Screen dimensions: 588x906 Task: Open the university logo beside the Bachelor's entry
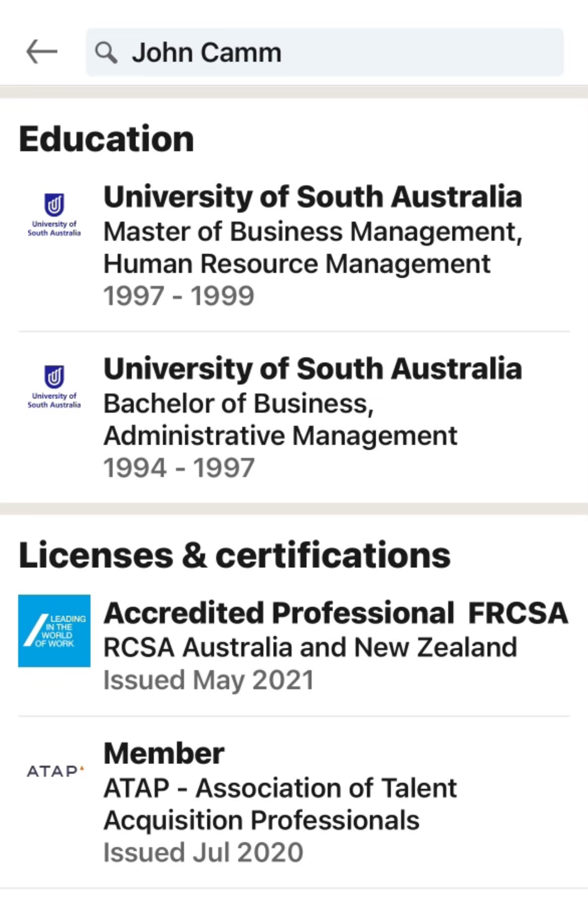[54, 386]
